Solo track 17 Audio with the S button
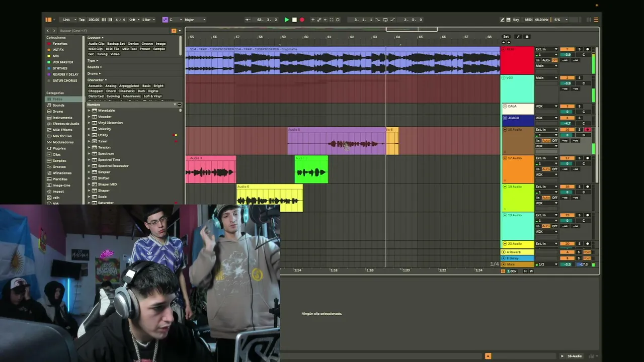This screenshot has width=644, height=362. point(579,158)
